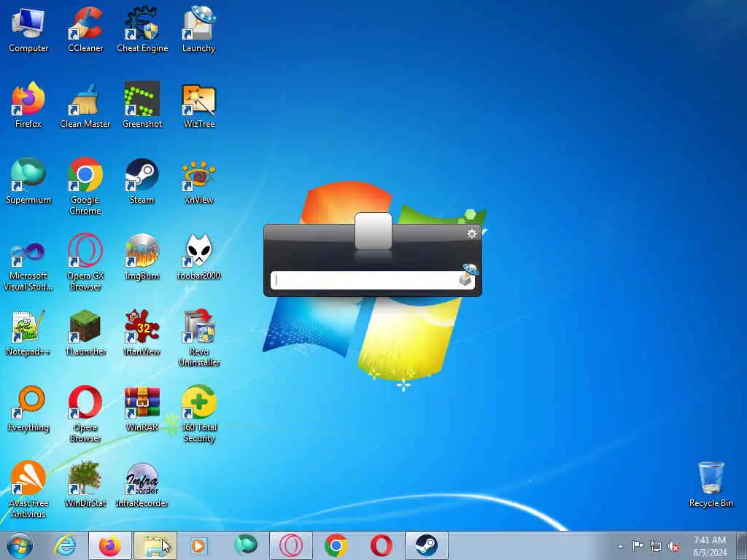Click the muted volume tray icon
The image size is (747, 560).
click(x=673, y=547)
